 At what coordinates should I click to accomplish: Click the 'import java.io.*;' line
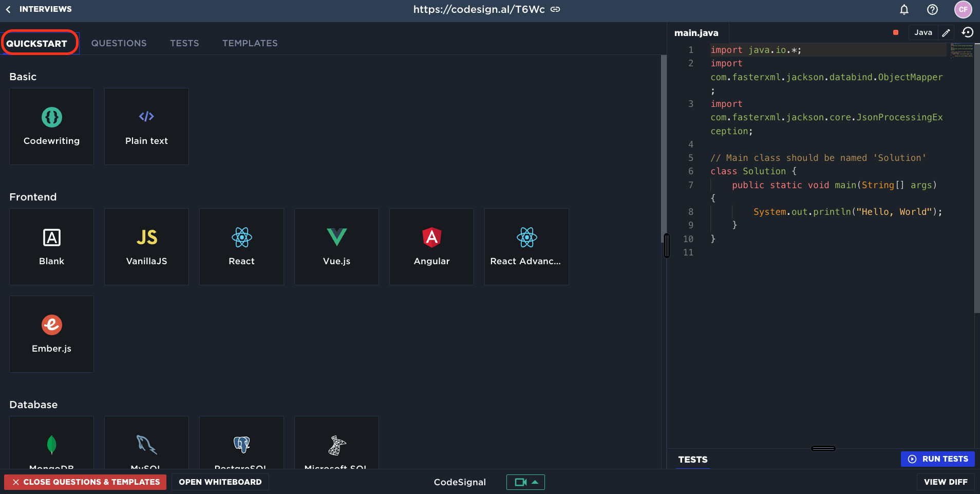point(756,50)
